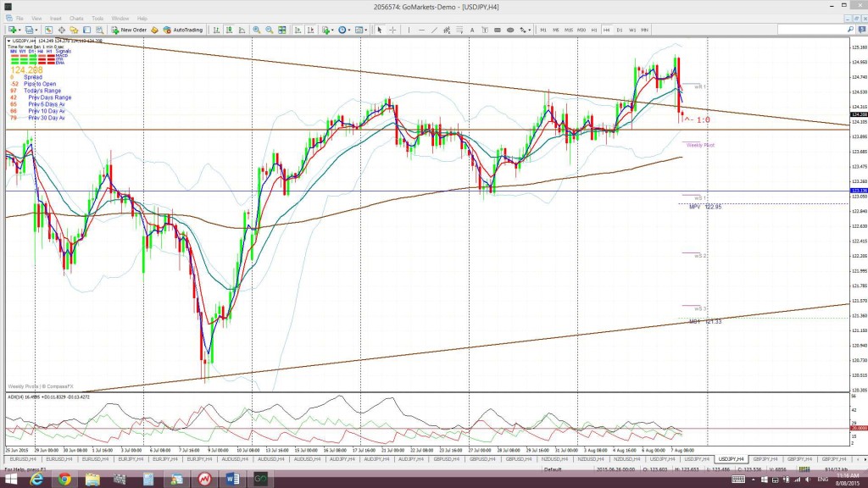Switch timeframe to M1
868x488 pixels.
coord(543,30)
